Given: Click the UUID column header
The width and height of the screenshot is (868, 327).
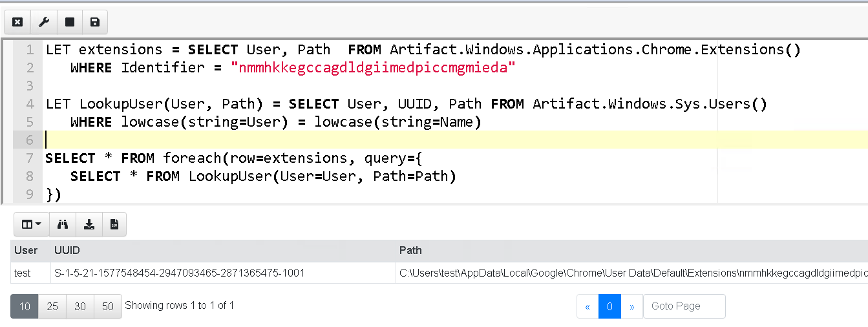Looking at the screenshot, I should point(67,250).
